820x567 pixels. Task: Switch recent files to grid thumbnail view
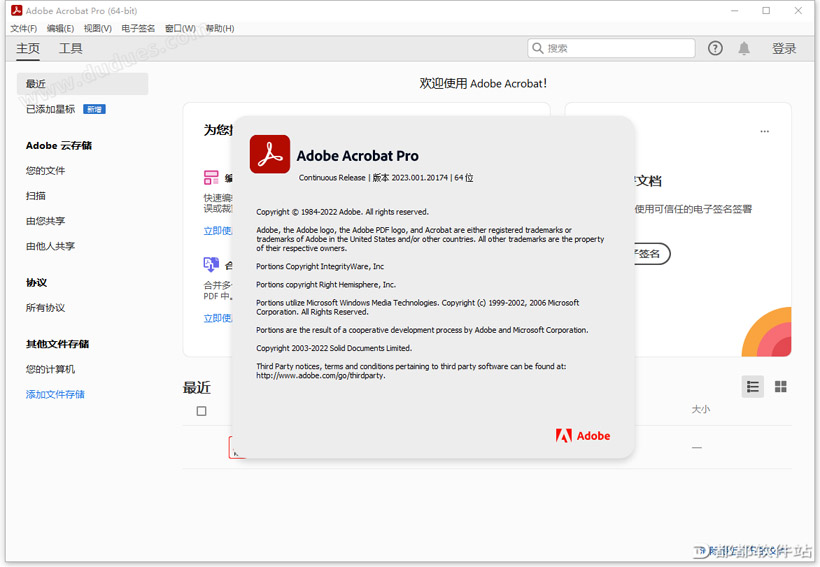[x=781, y=387]
